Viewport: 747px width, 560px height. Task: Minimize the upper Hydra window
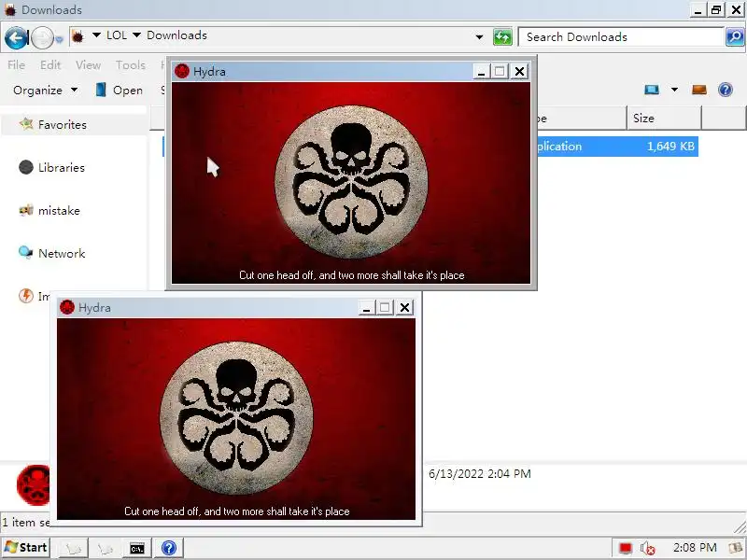point(481,72)
